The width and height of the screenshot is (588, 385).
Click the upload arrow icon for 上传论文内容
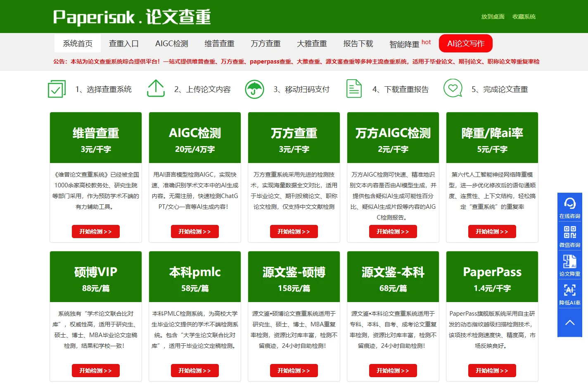(156, 88)
